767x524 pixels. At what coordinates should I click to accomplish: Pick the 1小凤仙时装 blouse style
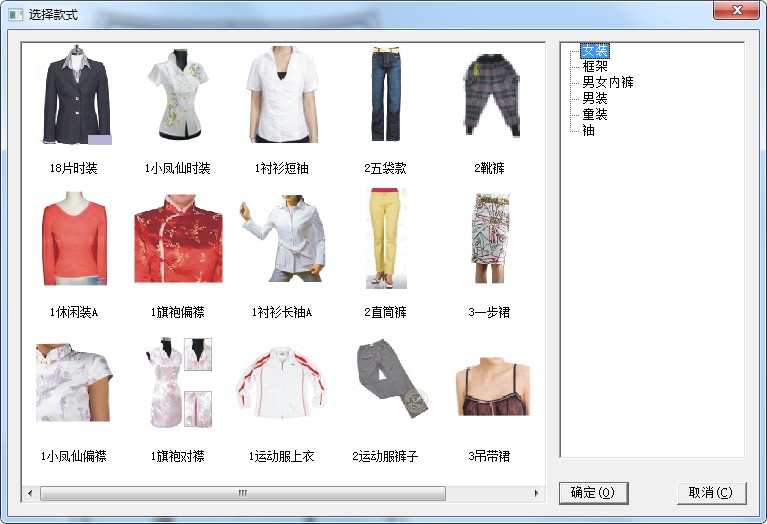[x=177, y=97]
